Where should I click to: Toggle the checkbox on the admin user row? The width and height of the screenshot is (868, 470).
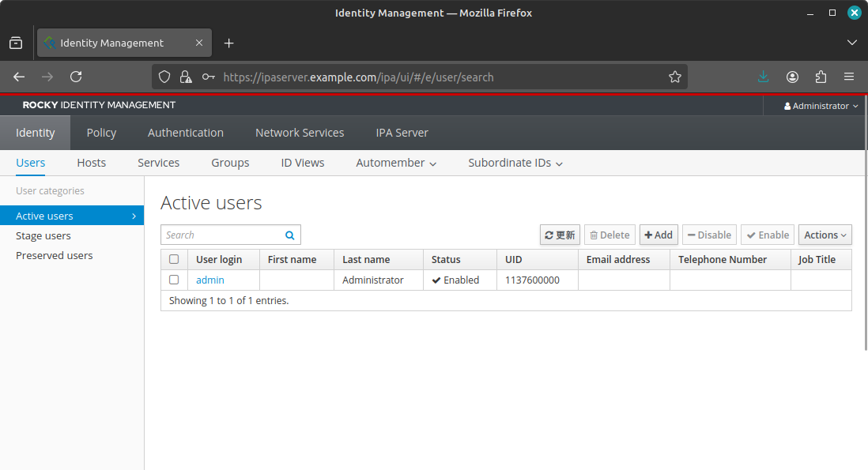(x=175, y=280)
